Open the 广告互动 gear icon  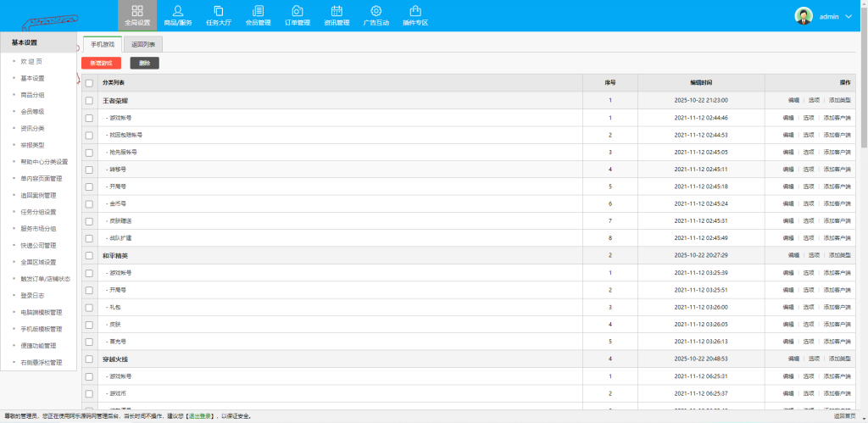376,10
